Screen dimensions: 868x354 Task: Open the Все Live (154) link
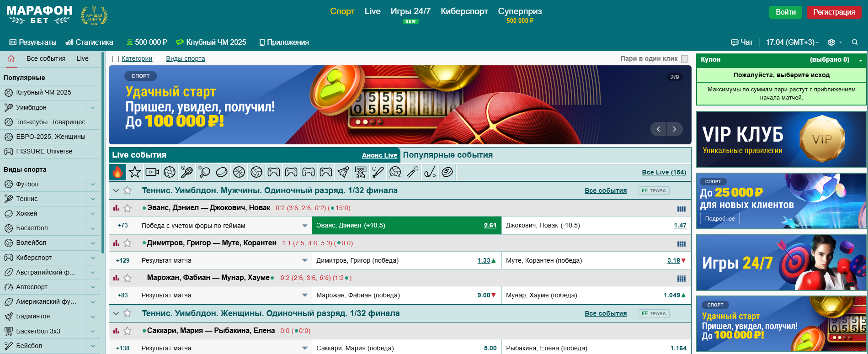(x=664, y=172)
